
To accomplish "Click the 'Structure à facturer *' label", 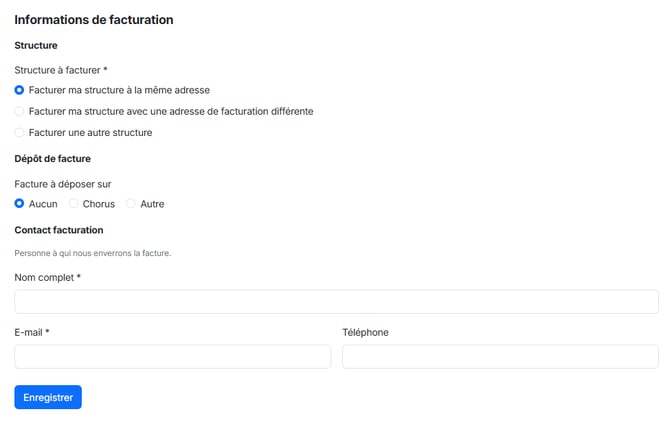I will 61,70.
